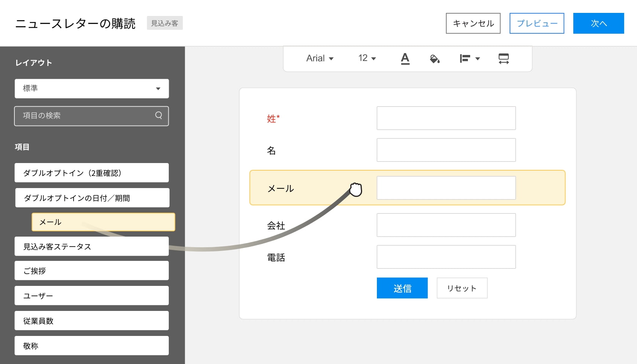The image size is (637, 364).
Task: Choose the 従業員数 field in the sidebar
Action: [92, 321]
